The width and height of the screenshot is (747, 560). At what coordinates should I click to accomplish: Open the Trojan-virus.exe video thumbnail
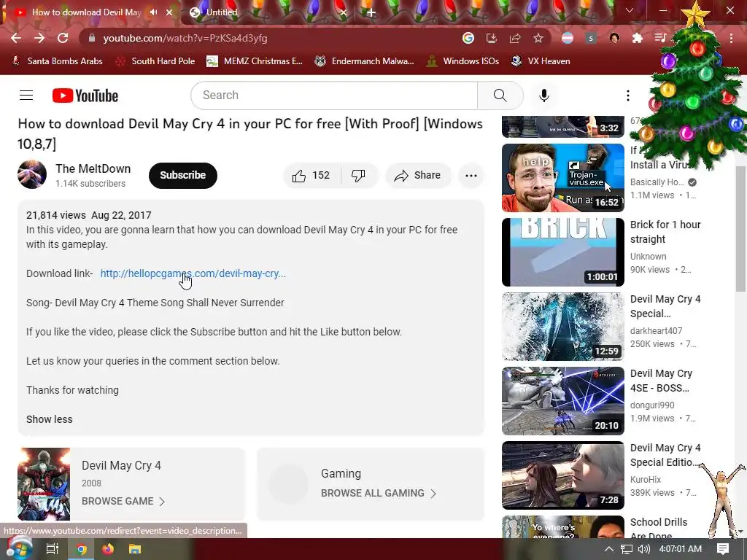562,178
